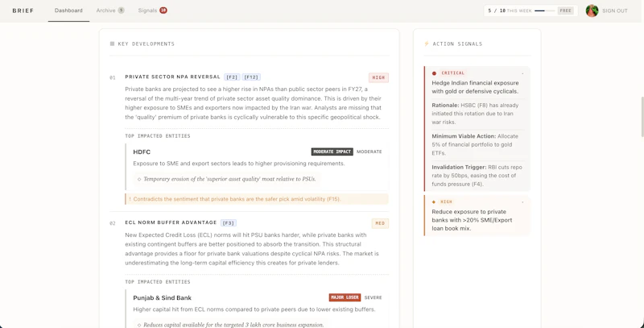Open the F3 source tag

pyautogui.click(x=229, y=223)
